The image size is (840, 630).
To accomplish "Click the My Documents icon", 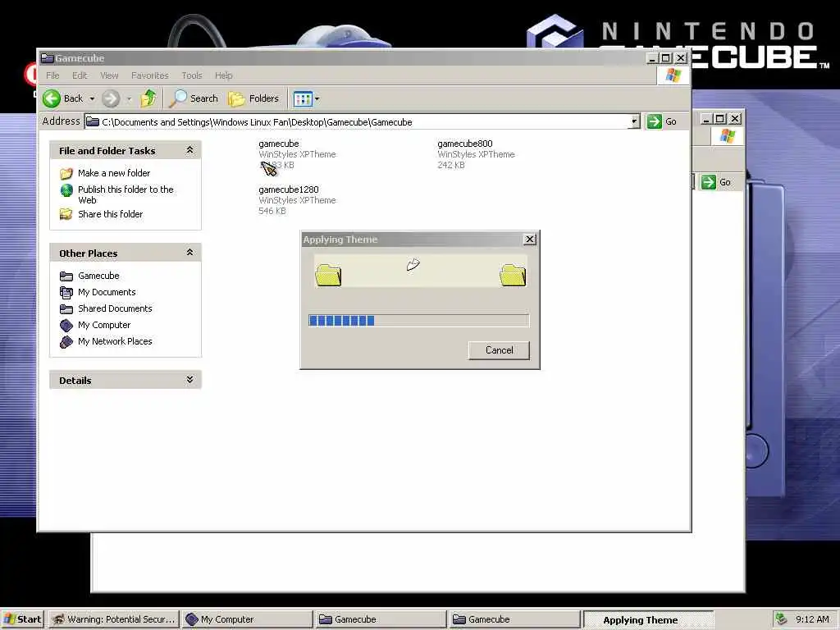I will pyautogui.click(x=66, y=293).
